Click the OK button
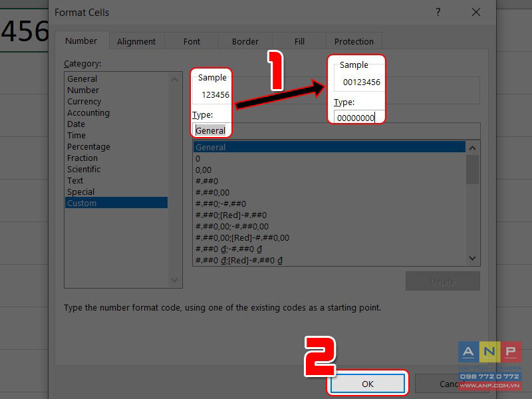532x399 pixels. point(368,384)
